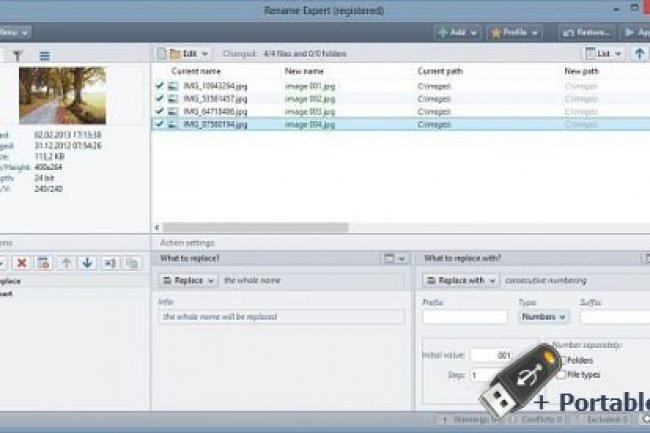Screen dimensions: 650x433
Task: Click the file icon of IMG_53561457.jpg
Action: tap(173, 99)
